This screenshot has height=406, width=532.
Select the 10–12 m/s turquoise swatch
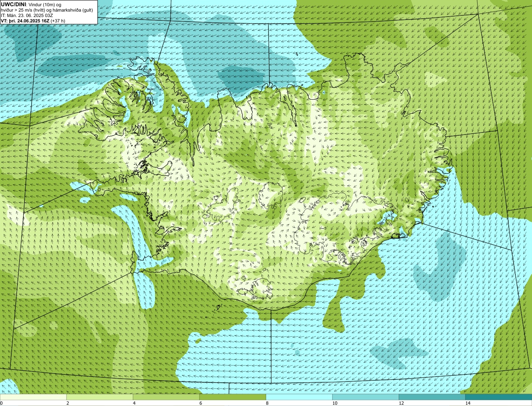[x=366, y=397]
